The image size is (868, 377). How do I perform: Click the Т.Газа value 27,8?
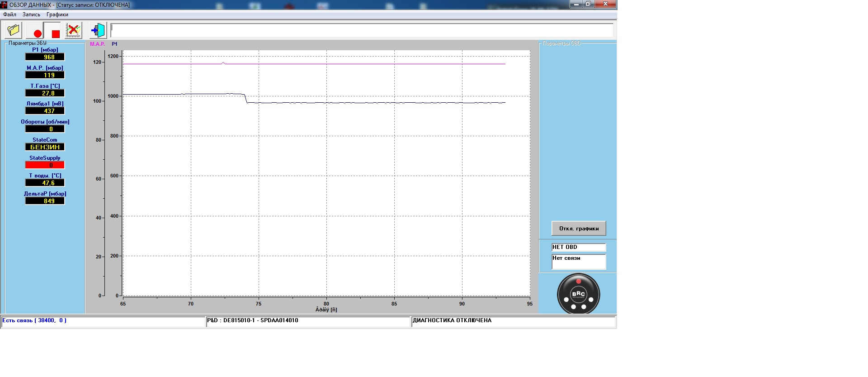click(x=45, y=93)
